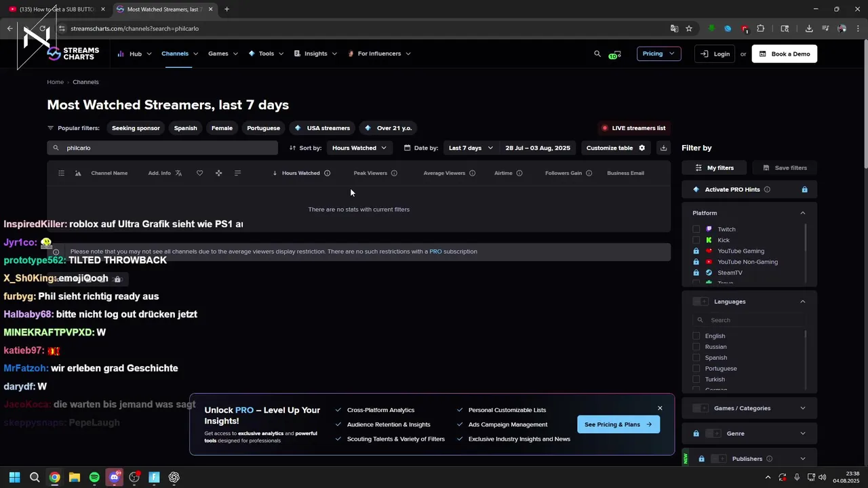Collapse the Platform filter section
The width and height of the screenshot is (868, 488).
(803, 213)
